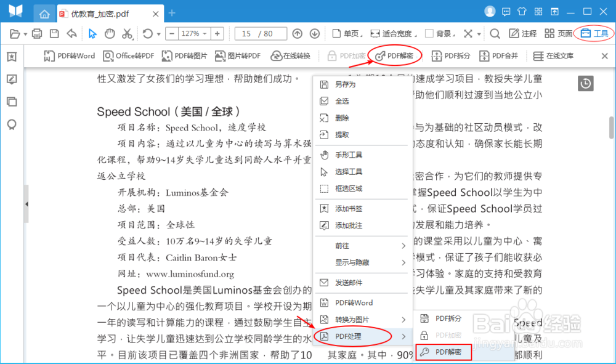Viewport: 616px width, 364px height.
Task: Choose 发送邮件 from context menu
Action: (x=363, y=283)
